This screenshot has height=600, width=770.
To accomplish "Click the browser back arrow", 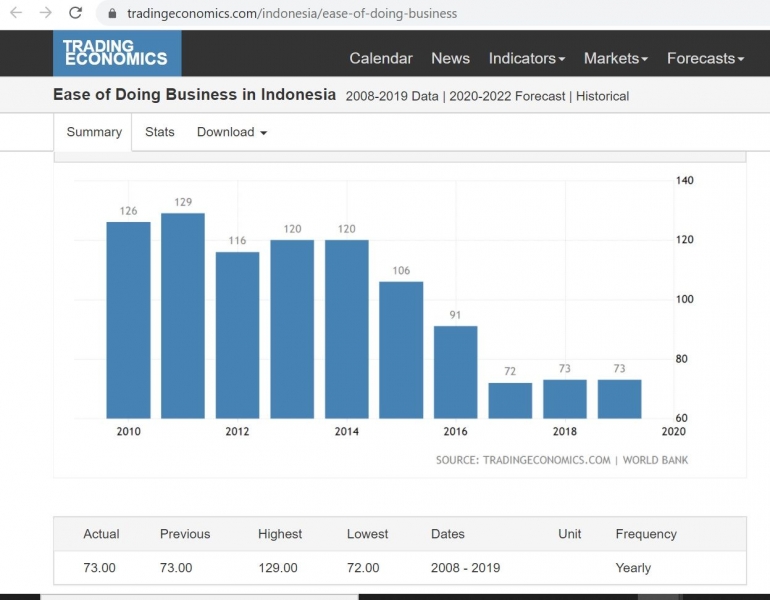I will coord(16,13).
